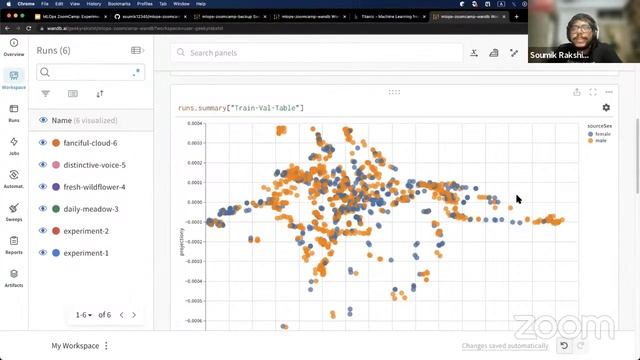
Task: Open the Jobs page in sidebar
Action: click(14, 146)
